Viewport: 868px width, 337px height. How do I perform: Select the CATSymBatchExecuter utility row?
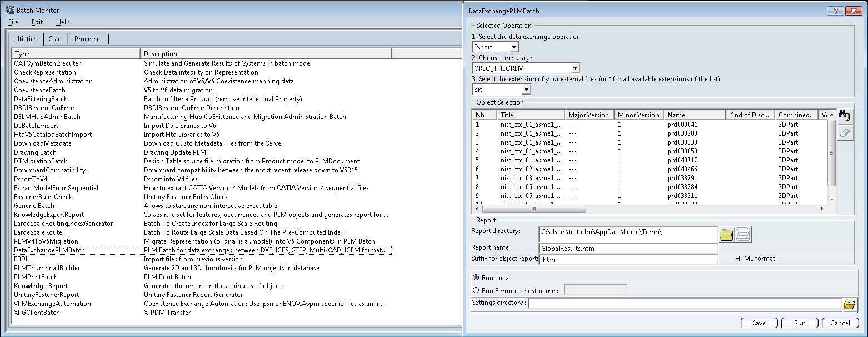click(202, 63)
